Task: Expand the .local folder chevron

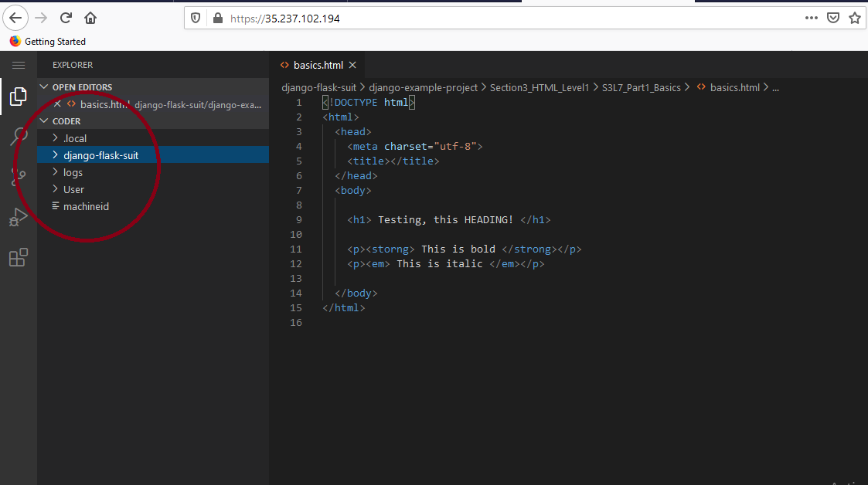Action: click(56, 137)
